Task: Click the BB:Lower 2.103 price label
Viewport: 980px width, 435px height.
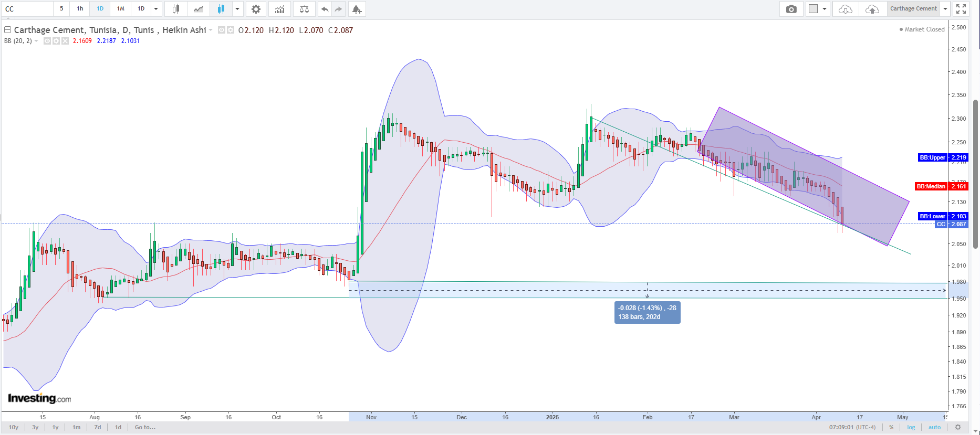Action: click(943, 216)
